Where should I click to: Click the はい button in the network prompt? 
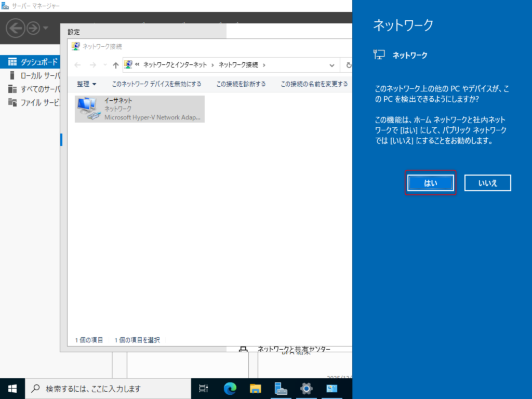coord(430,183)
